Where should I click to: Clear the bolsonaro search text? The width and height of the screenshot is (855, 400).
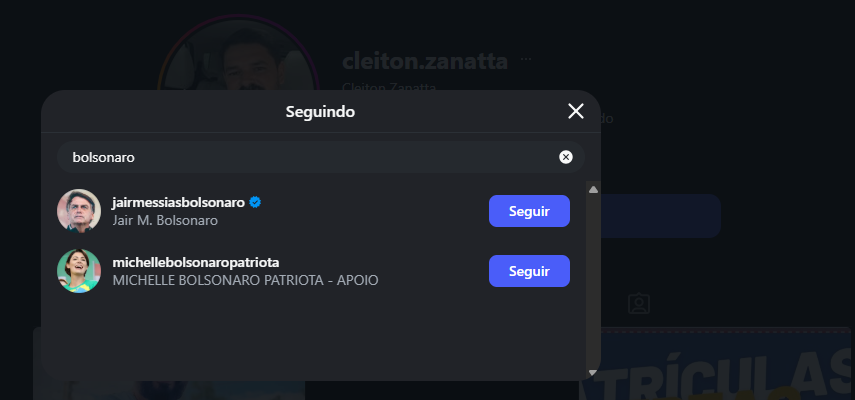[x=566, y=157]
